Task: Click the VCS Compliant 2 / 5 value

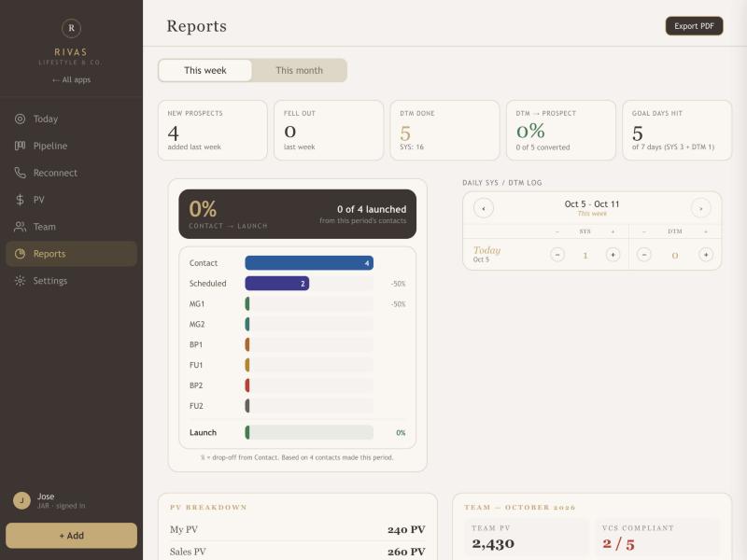Action: [x=618, y=543]
